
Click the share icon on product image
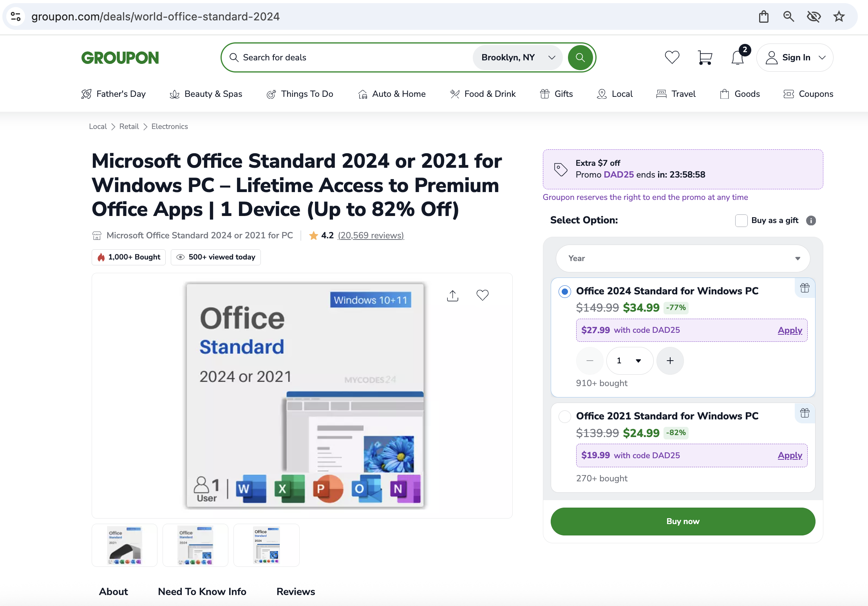point(452,296)
